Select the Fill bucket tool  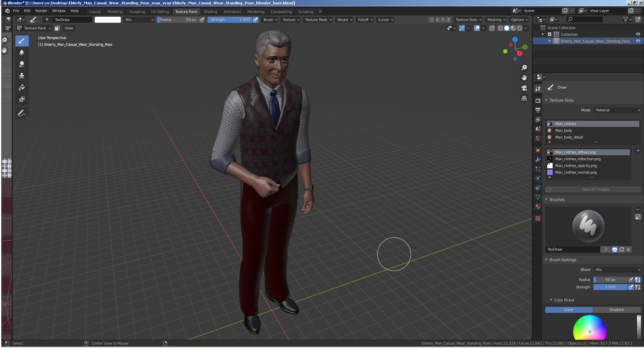coord(22,87)
